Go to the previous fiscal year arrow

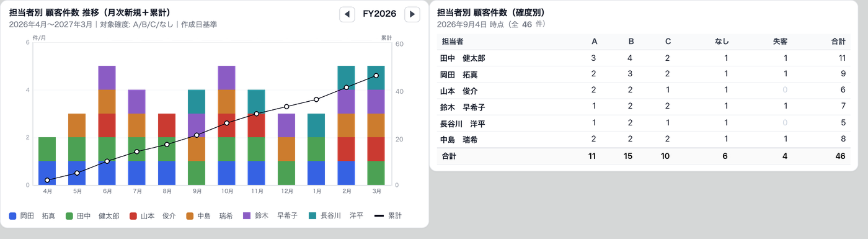(x=347, y=14)
